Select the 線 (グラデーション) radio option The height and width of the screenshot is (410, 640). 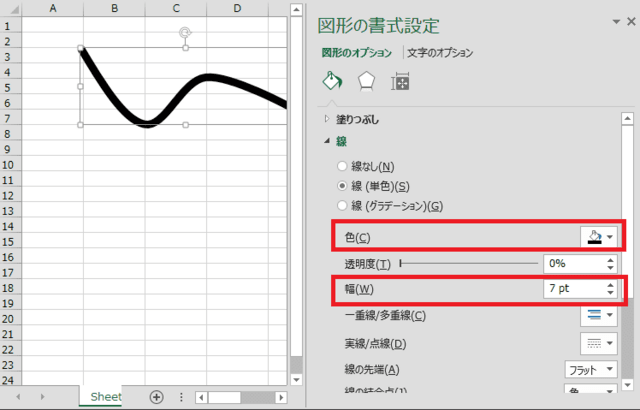(x=344, y=206)
